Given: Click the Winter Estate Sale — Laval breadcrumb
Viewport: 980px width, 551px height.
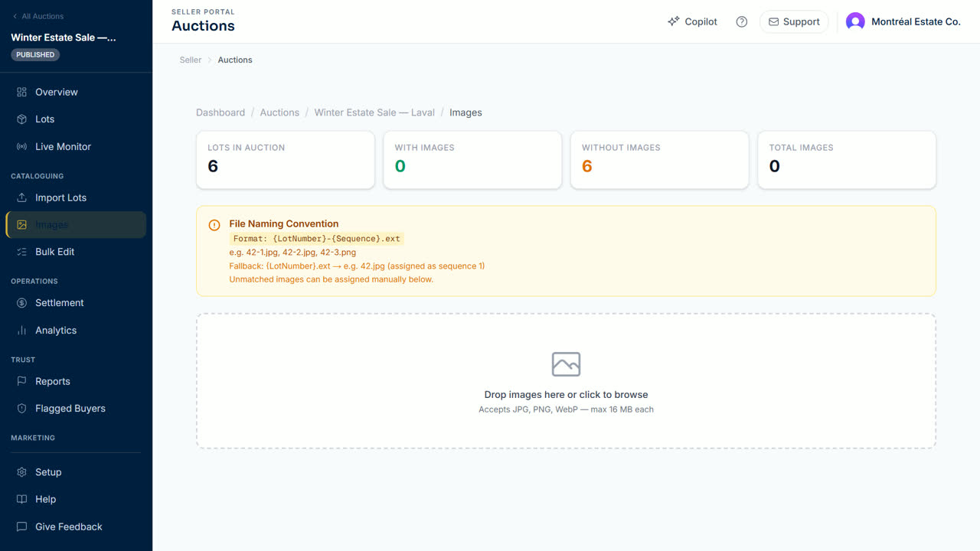Looking at the screenshot, I should click(x=374, y=112).
